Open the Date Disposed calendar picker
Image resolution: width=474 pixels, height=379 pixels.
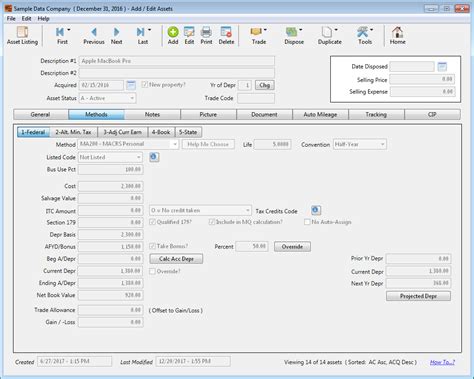tap(442, 67)
